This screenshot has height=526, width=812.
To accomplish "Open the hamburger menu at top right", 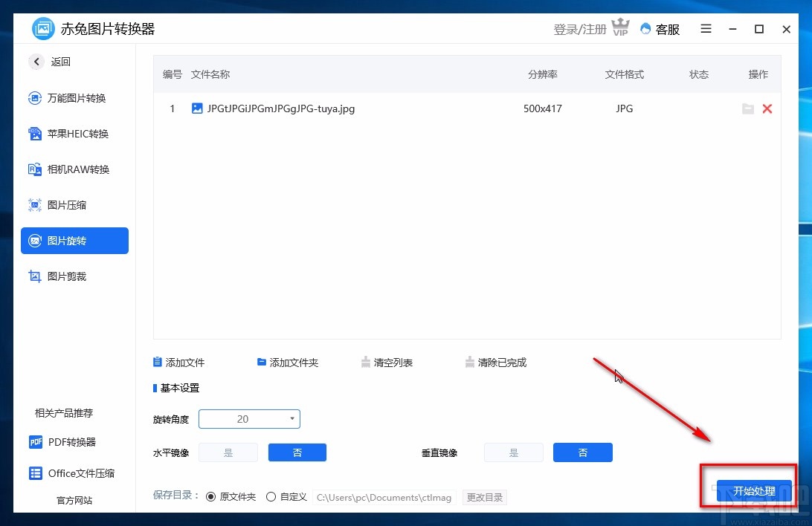I will click(705, 29).
